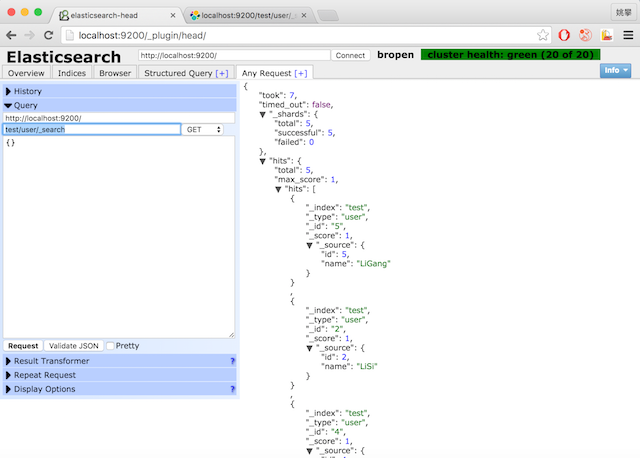This screenshot has width=640, height=458.
Task: Collapse the Query section
Action: (120, 105)
